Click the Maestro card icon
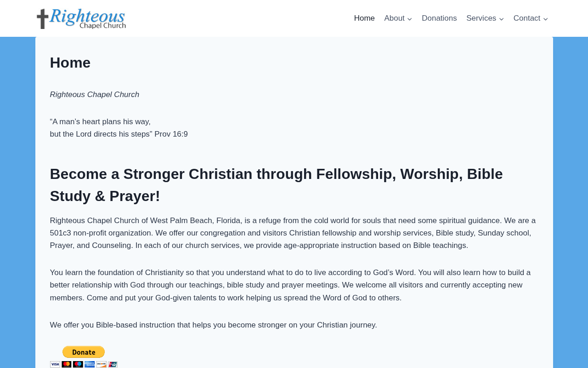 (x=78, y=364)
